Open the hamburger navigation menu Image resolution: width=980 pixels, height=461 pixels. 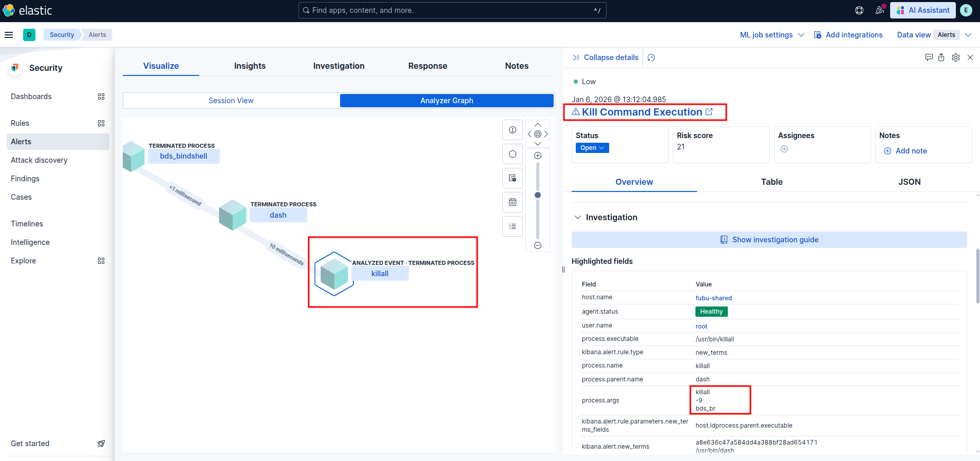pyautogui.click(x=9, y=35)
